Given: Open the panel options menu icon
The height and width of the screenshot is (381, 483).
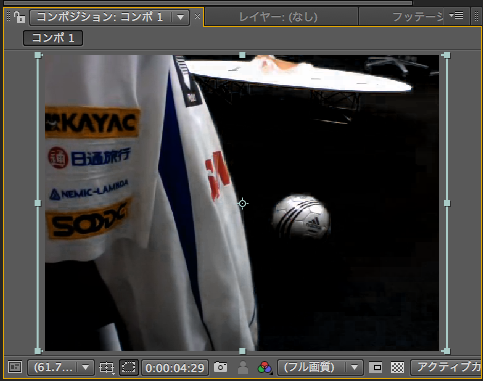Looking at the screenshot, I should coord(456,15).
